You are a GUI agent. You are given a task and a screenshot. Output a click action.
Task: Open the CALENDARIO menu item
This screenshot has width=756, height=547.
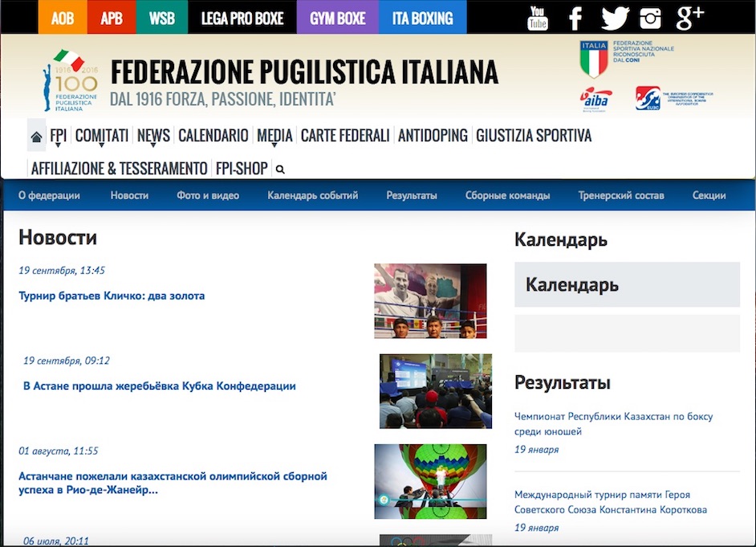[x=213, y=136]
